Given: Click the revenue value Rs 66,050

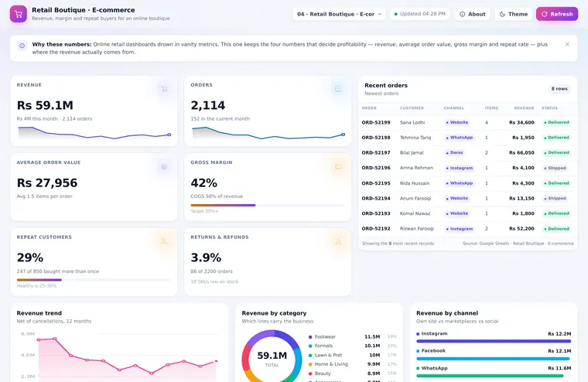Looking at the screenshot, I should [x=521, y=153].
